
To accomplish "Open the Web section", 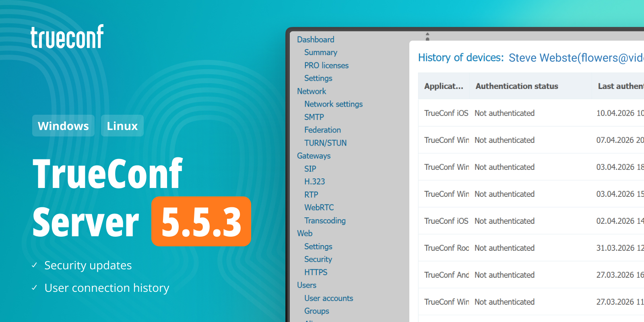I will (x=305, y=233).
